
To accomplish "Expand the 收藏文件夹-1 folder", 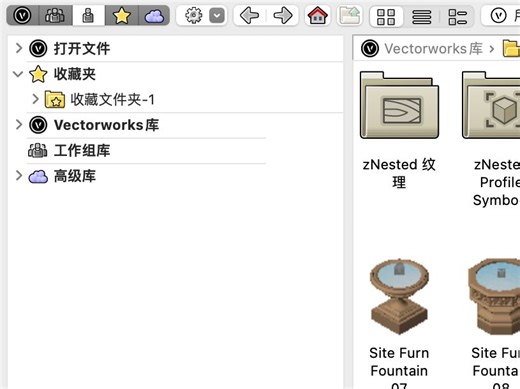I will click(x=35, y=99).
